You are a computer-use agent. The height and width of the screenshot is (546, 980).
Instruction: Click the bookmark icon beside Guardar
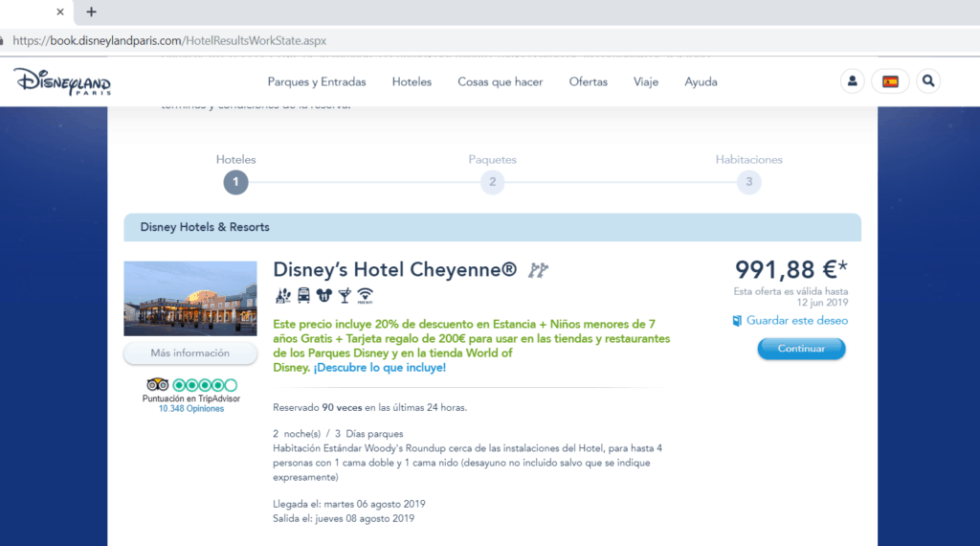(737, 321)
